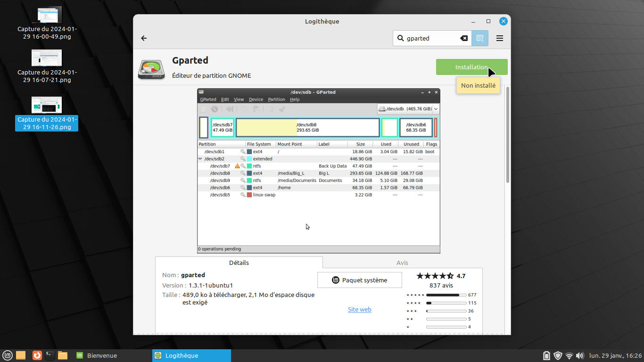
Task: Switch to the Détails tab
Action: tap(239, 263)
